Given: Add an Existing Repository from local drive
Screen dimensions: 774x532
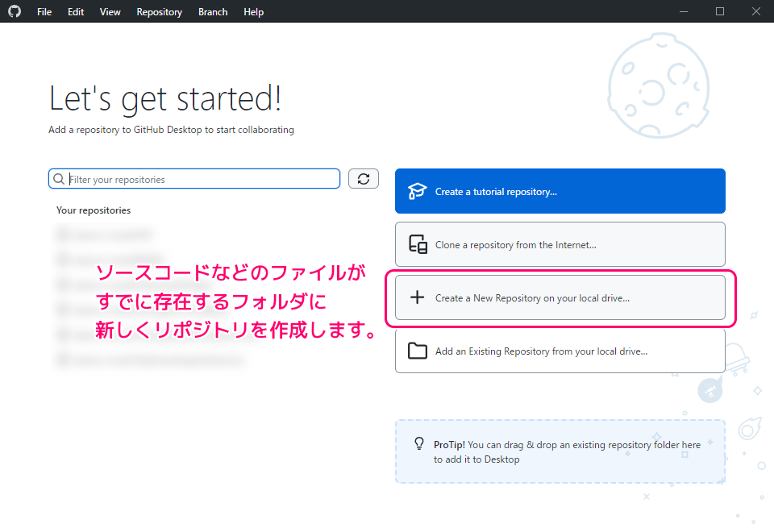Looking at the screenshot, I should click(x=560, y=351).
